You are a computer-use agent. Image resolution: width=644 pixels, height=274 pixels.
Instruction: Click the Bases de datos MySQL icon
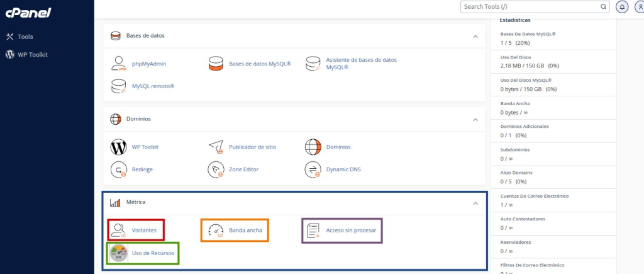216,64
